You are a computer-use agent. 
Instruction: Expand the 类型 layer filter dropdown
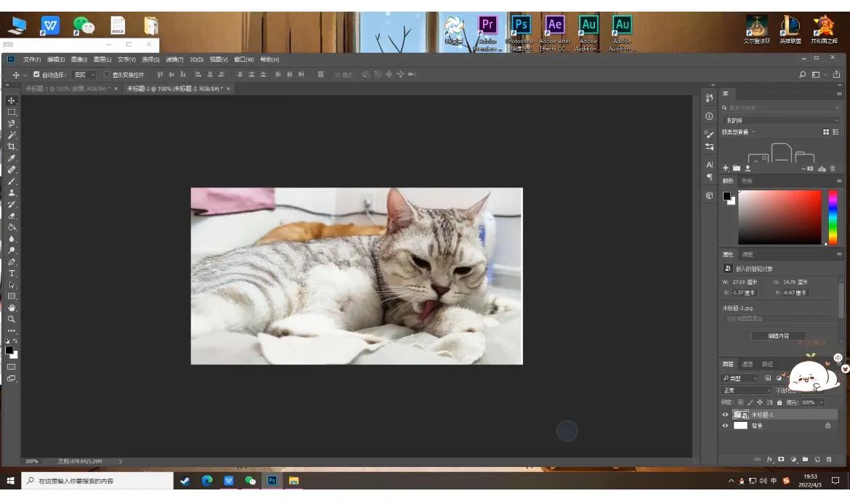coord(740,378)
